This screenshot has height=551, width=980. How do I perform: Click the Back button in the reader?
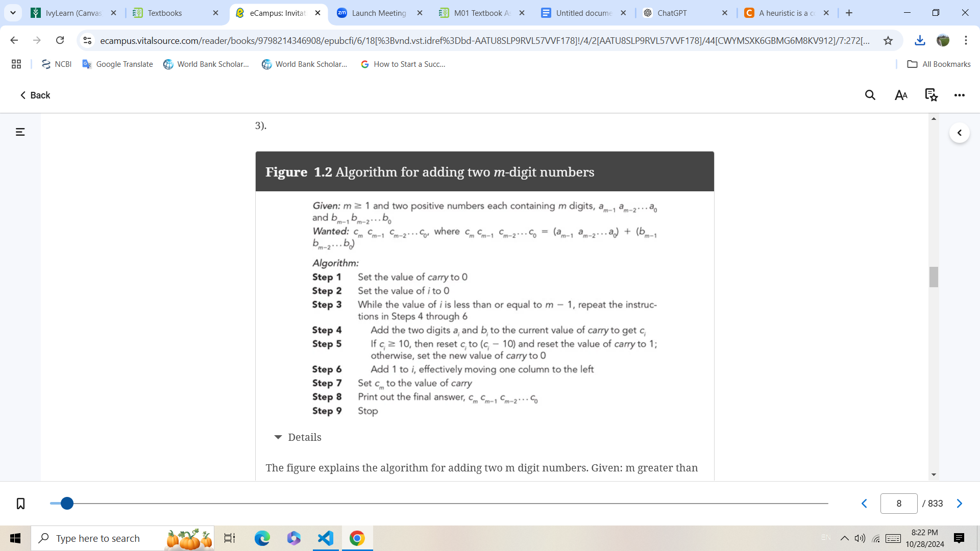34,95
